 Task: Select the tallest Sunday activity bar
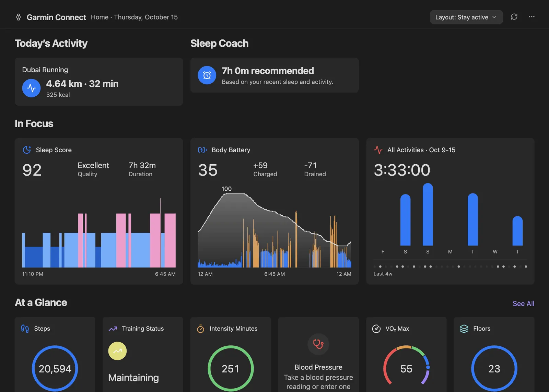(x=428, y=214)
